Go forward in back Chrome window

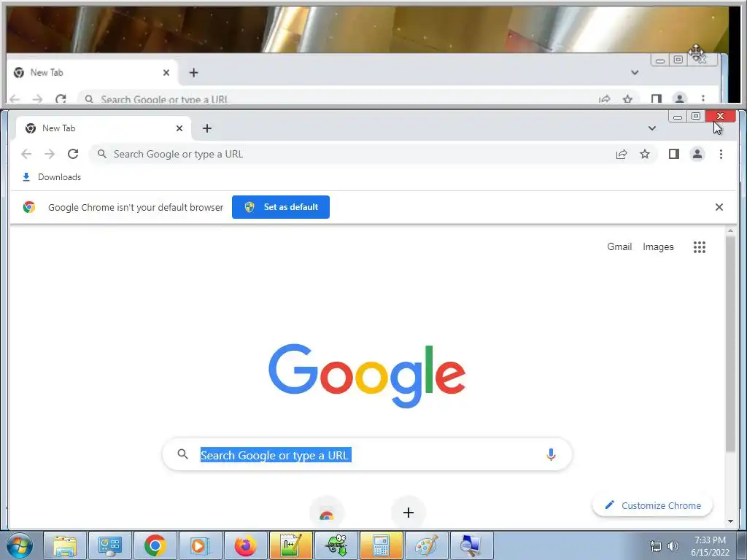[37, 98]
